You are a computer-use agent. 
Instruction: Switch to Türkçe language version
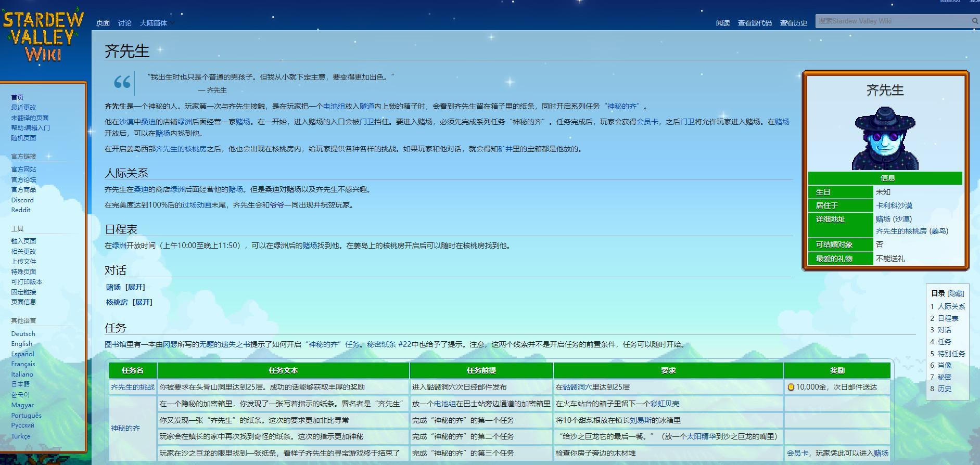20,436
